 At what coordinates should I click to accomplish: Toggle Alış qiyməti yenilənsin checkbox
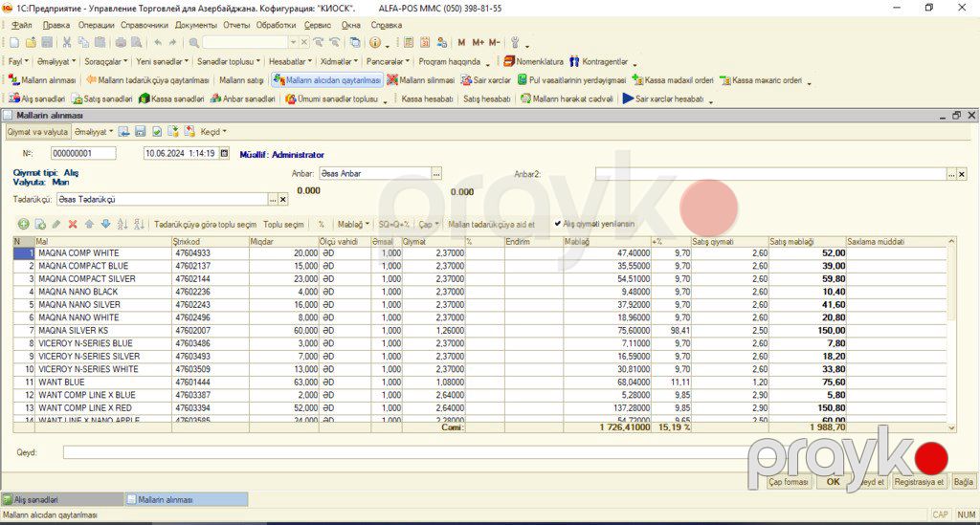coord(558,224)
